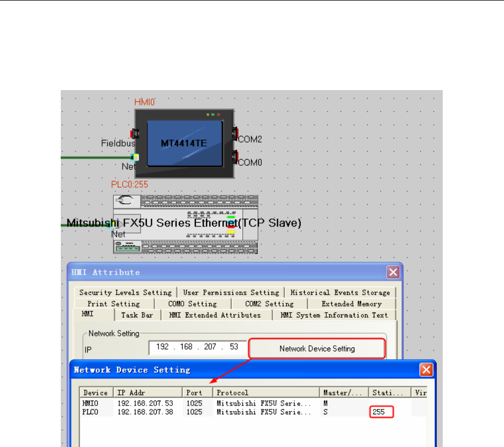Select the PLC0 row in device list
The image size is (504, 447).
tap(253, 412)
